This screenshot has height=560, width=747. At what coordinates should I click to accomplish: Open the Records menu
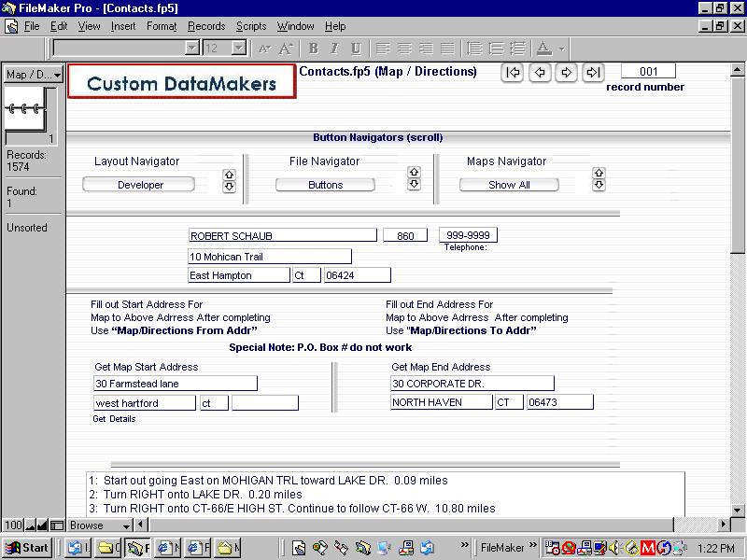[x=206, y=26]
